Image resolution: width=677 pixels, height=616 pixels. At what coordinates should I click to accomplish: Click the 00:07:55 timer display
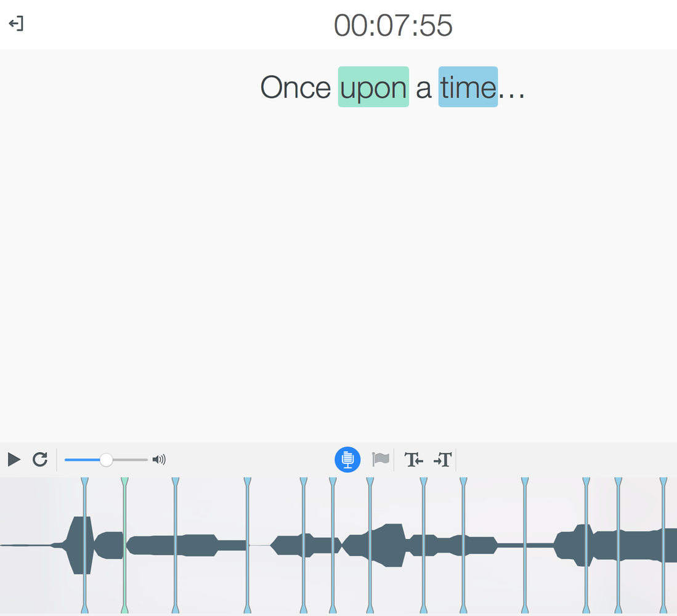[x=393, y=25]
